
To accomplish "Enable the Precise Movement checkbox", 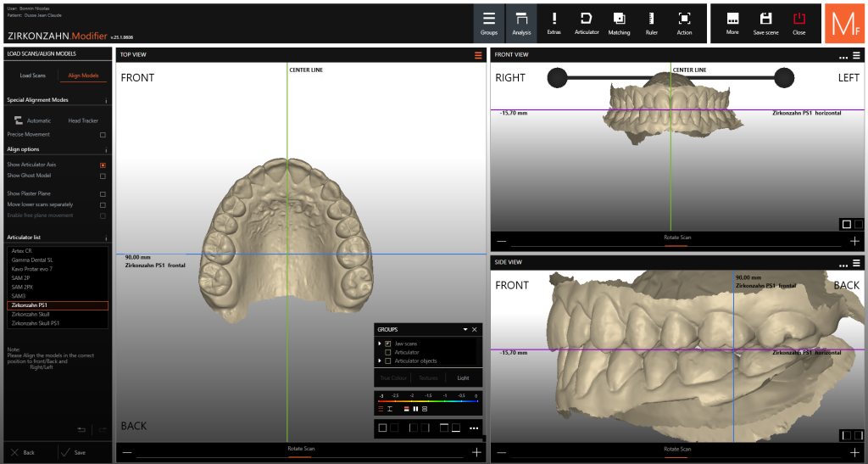I will click(103, 135).
